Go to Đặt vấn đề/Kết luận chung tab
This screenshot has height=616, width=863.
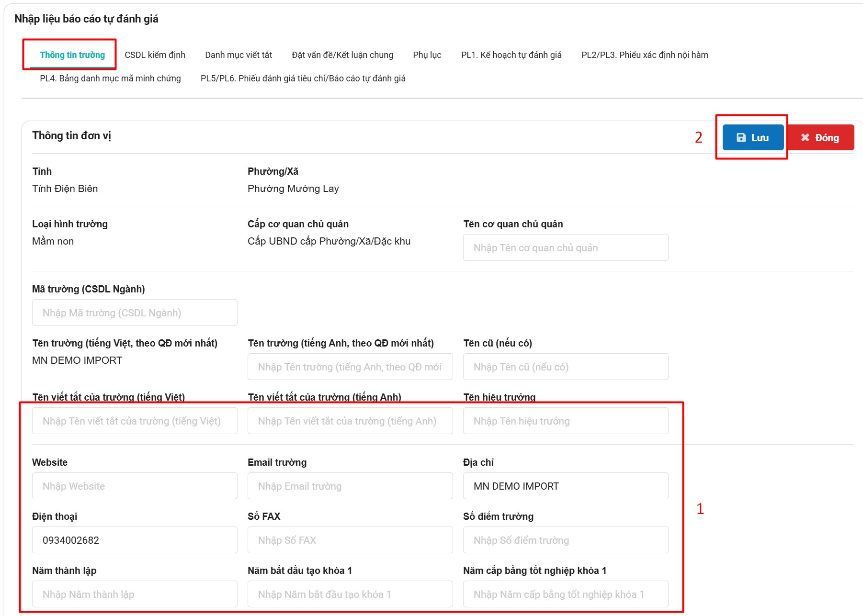click(x=342, y=55)
